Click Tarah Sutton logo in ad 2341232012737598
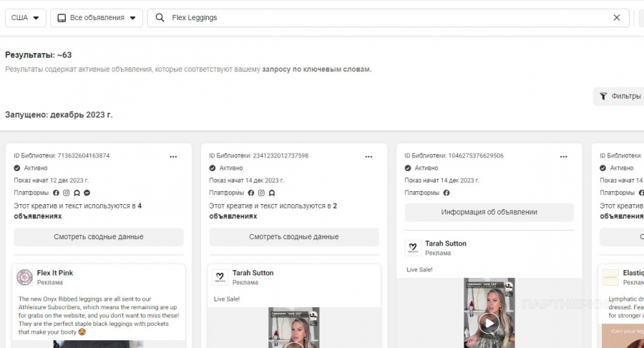 tap(220, 277)
